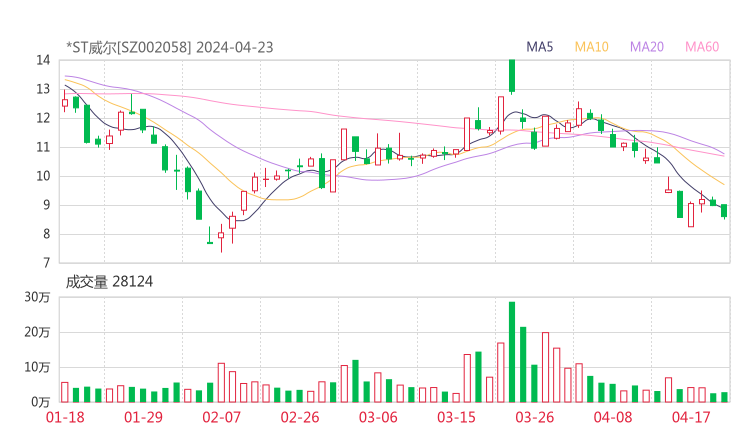Image resolution: width=740 pixels, height=440 pixels.
Task: Click the price axis label 10
Action: point(43,176)
